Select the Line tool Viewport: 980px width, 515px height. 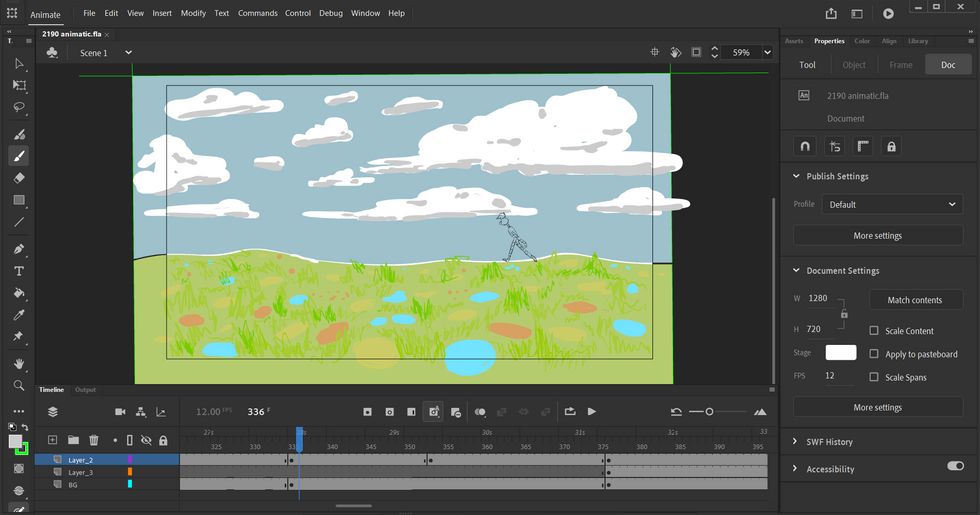[19, 222]
